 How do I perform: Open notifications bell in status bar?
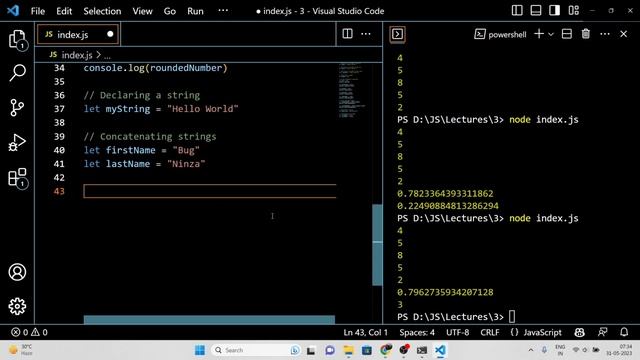(624, 332)
